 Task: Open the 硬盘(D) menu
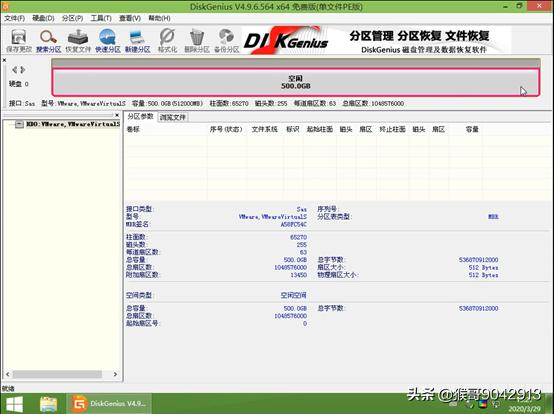(43, 18)
